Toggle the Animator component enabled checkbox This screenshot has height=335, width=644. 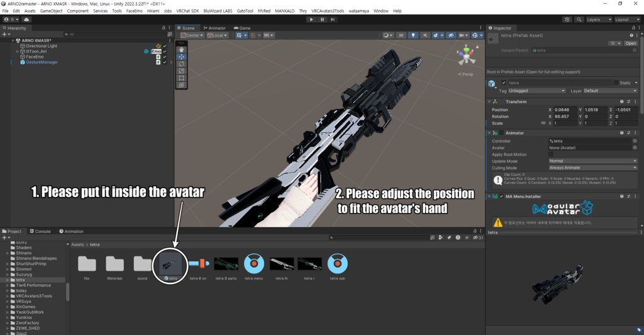501,133
